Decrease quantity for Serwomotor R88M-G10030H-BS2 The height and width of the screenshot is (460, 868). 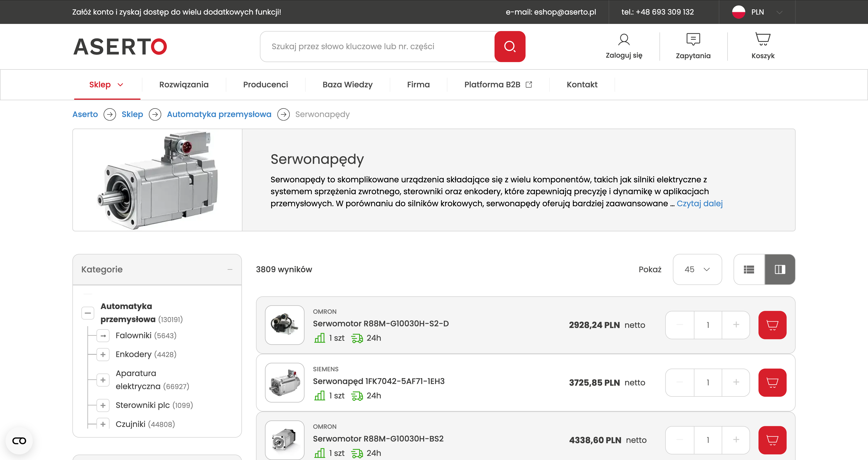pos(680,440)
